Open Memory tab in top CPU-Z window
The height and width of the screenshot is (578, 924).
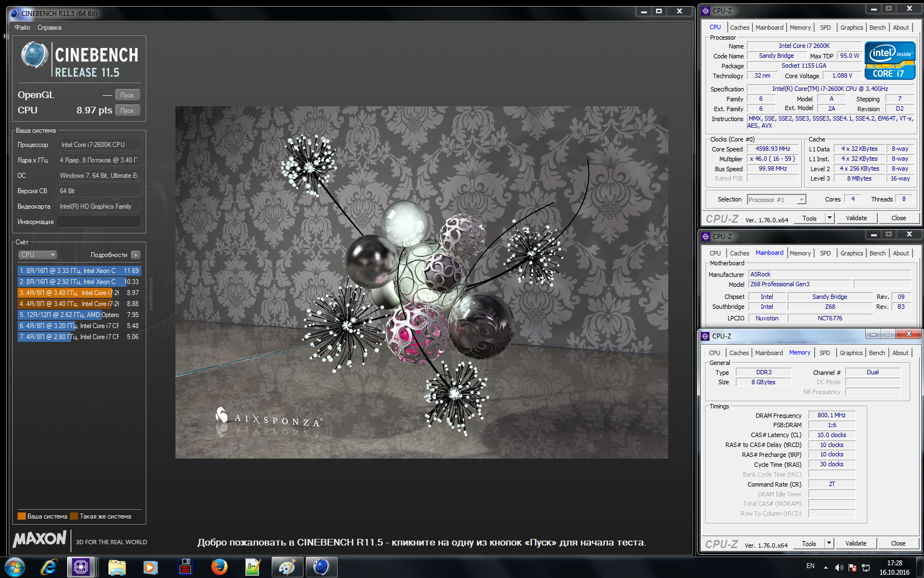pyautogui.click(x=800, y=28)
